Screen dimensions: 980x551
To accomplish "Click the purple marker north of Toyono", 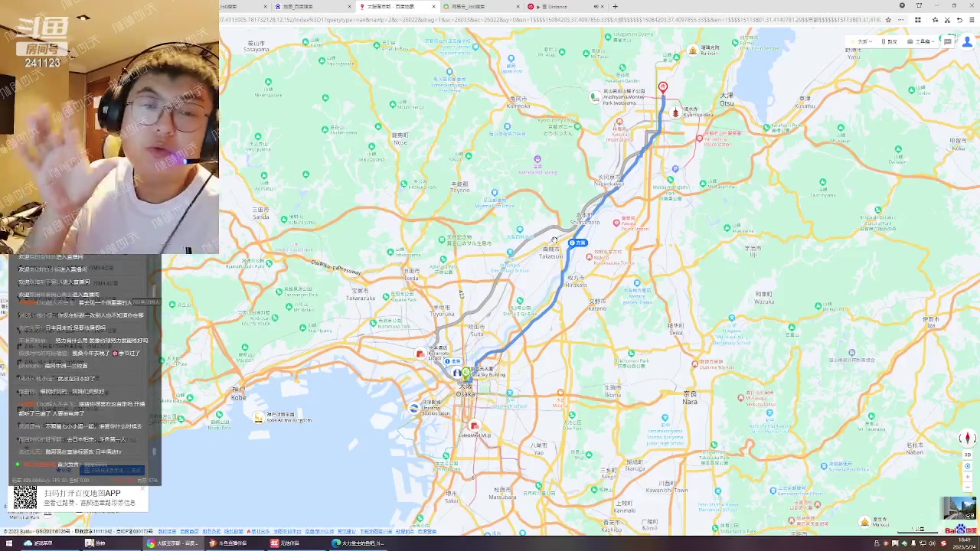I will point(537,159).
